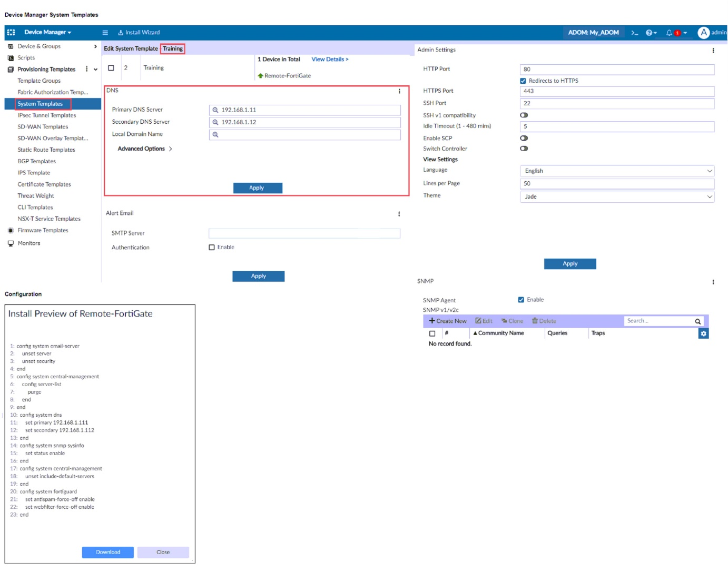Select all SNMP community rows checkbox
Image resolution: width=728 pixels, height=571 pixels.
(432, 333)
